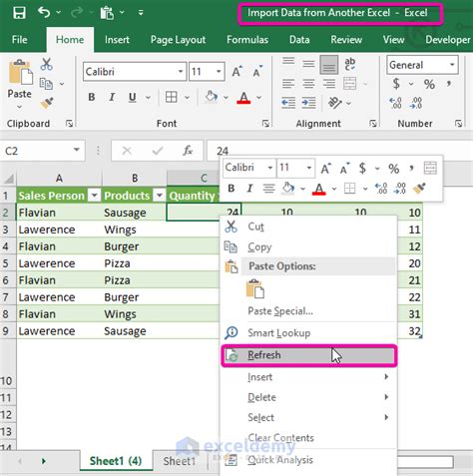Click the Decrease Indent icon
Screen dimensions: 473x476
pos(288,103)
